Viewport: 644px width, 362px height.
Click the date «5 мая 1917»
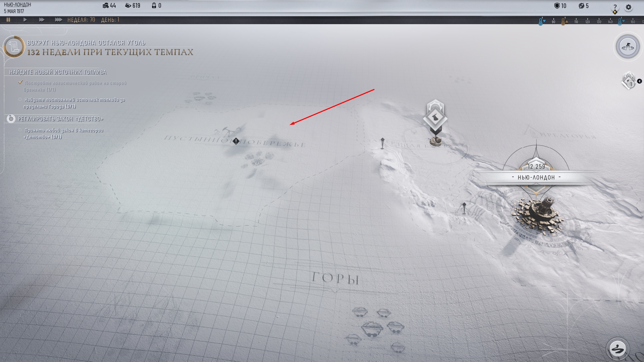click(x=14, y=11)
